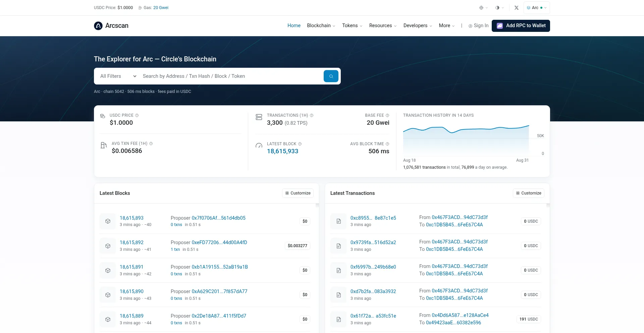Click the info icon next to LATEST BLOCK
This screenshot has width=644, height=333.
tap(300, 144)
